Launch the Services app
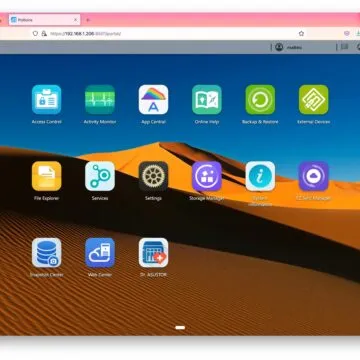 [x=100, y=176]
